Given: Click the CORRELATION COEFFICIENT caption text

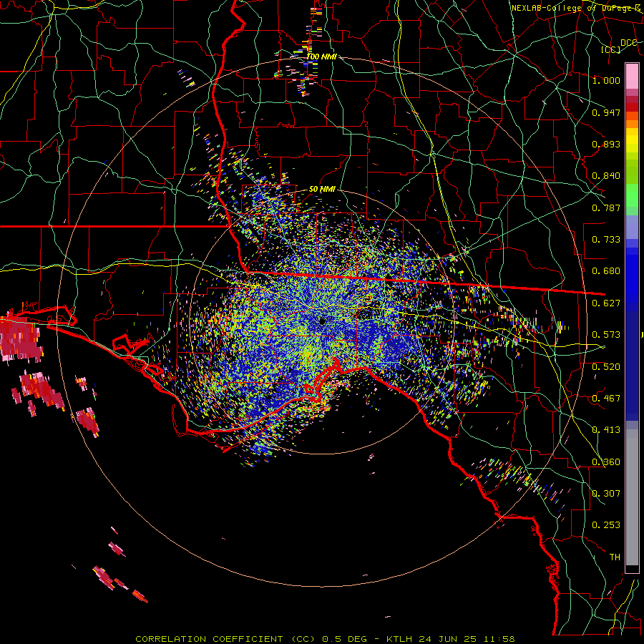Looking at the screenshot, I should pyautogui.click(x=225, y=639).
